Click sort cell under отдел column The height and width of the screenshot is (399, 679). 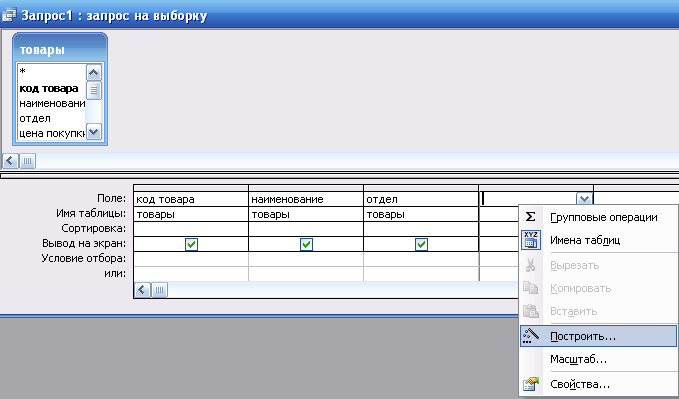[421, 229]
